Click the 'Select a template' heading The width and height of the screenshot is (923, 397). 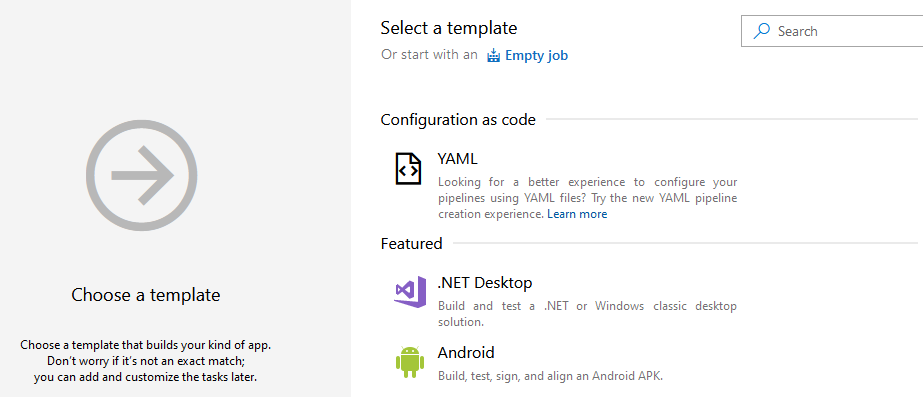tap(449, 28)
